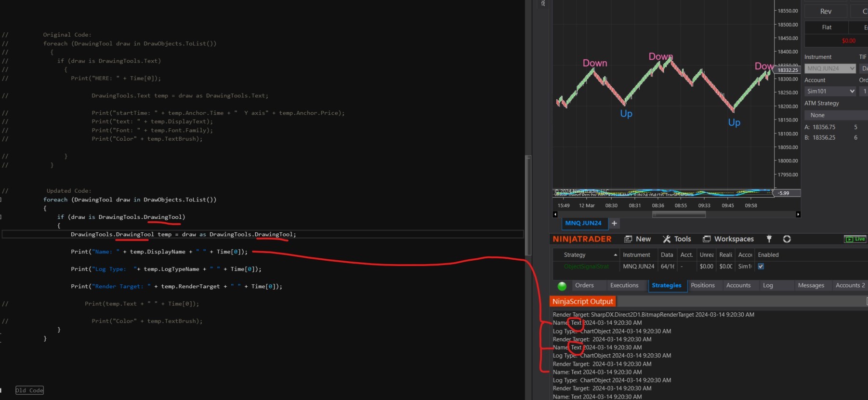The width and height of the screenshot is (868, 400).
Task: Click the Flat position button
Action: click(x=827, y=27)
